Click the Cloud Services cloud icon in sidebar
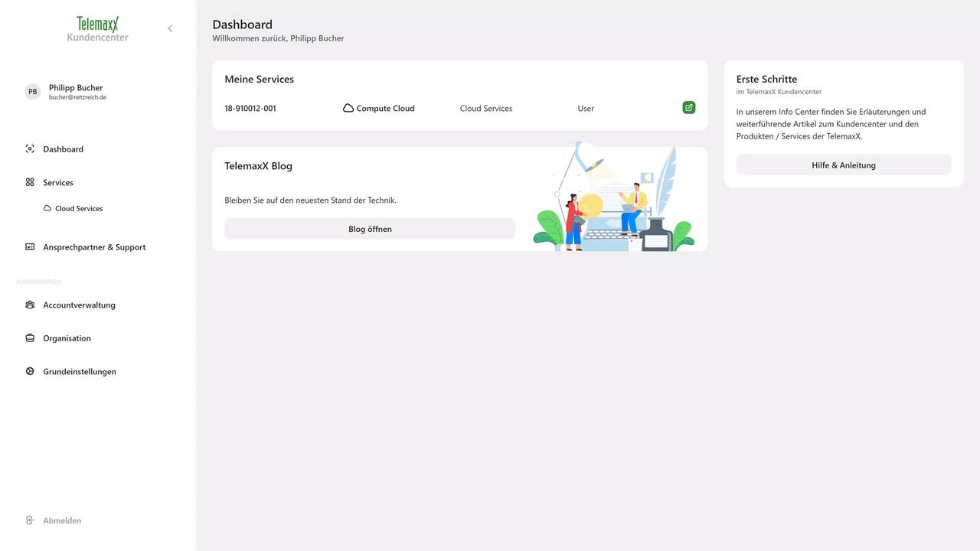Screen dimensions: 980x551 (x=47, y=208)
